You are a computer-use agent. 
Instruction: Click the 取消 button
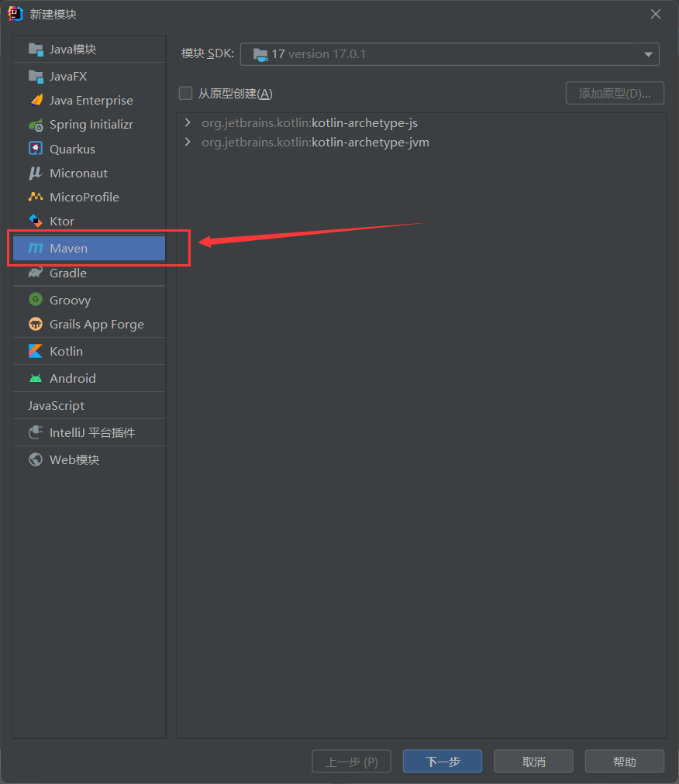pyautogui.click(x=533, y=762)
